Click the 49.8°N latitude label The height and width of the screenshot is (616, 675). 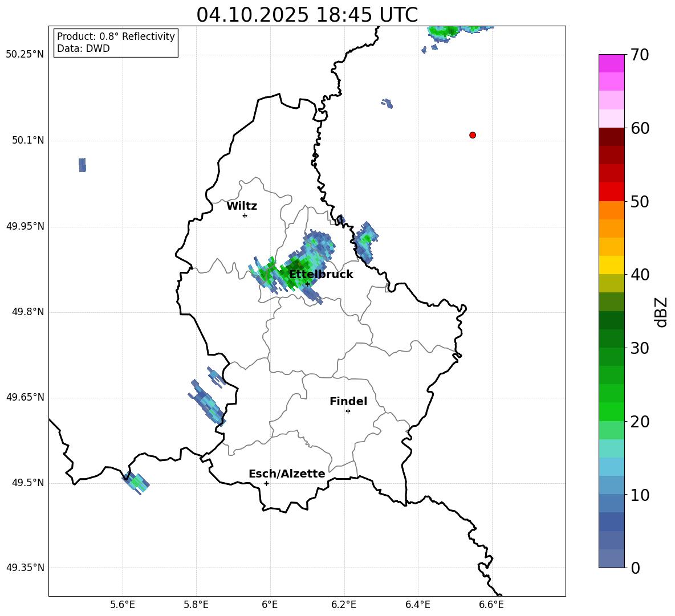[29, 312]
